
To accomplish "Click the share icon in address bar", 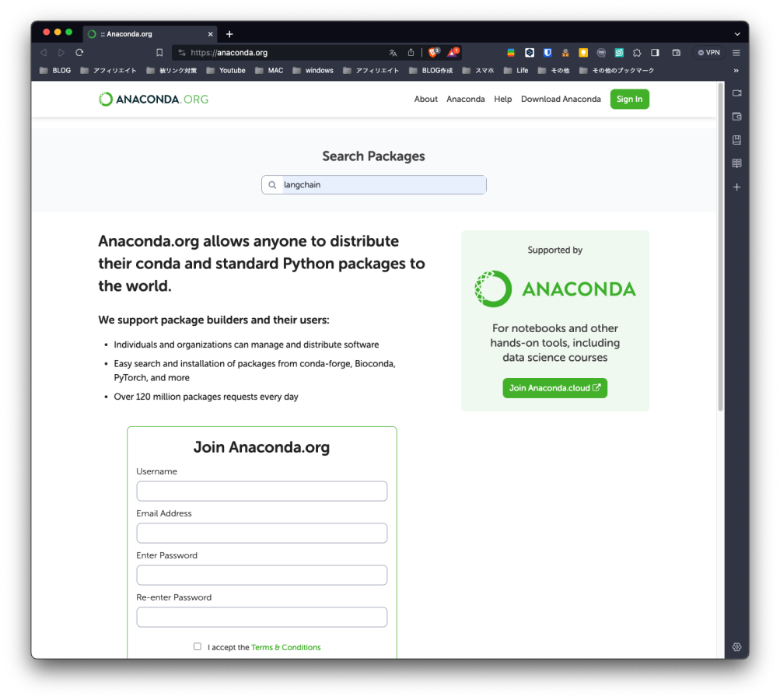I will (x=411, y=53).
